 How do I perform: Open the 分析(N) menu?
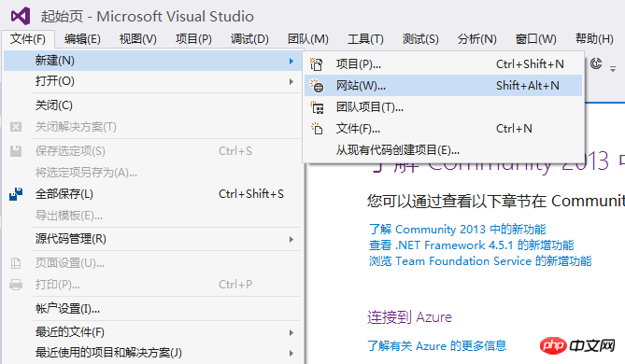tap(476, 39)
